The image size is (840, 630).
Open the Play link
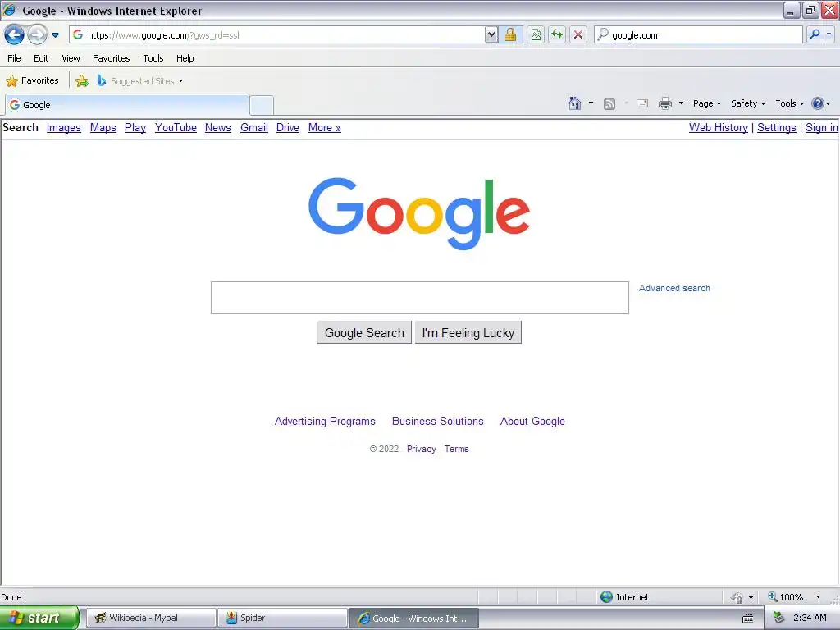point(135,127)
